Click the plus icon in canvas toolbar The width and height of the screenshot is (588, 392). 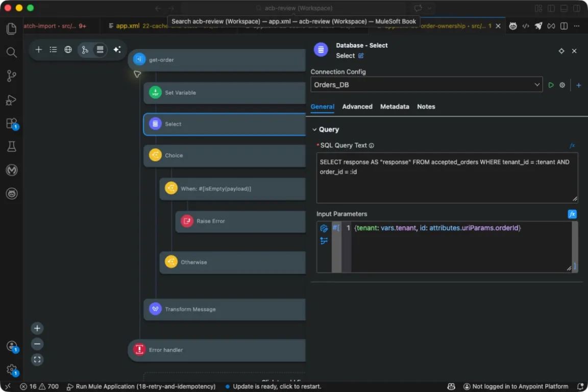[x=38, y=50]
